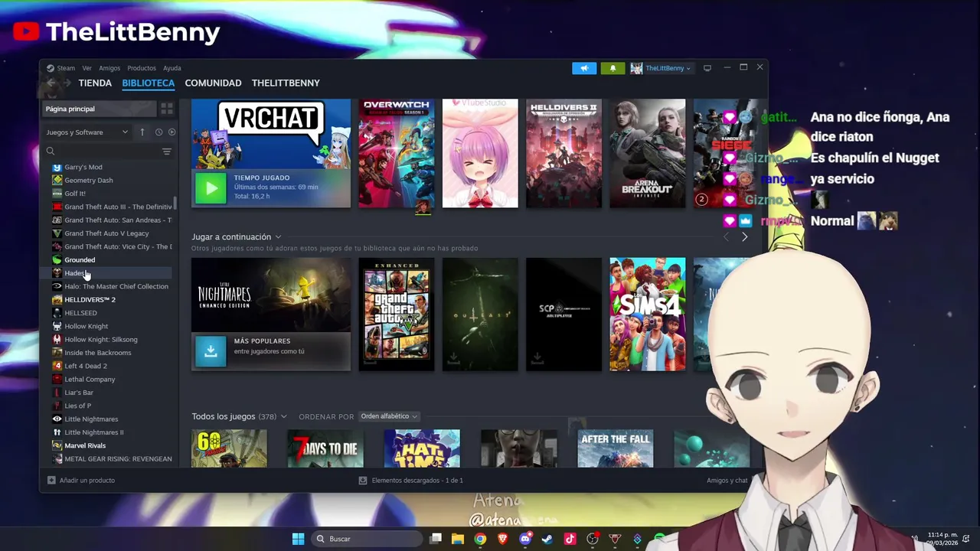Open Elementos descargados downloads status
This screenshot has height=551, width=980.
[x=411, y=481]
